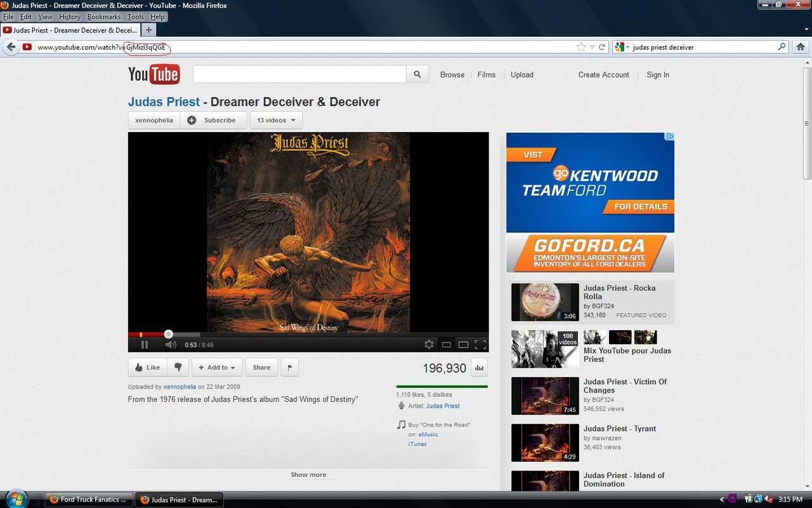This screenshot has width=812, height=508.
Task: Click the AdChoices icon on Kentwood ad
Action: point(670,137)
